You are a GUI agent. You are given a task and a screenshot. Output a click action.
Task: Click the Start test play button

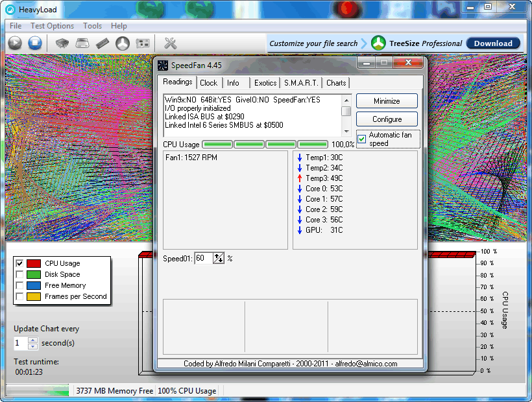[x=15, y=43]
